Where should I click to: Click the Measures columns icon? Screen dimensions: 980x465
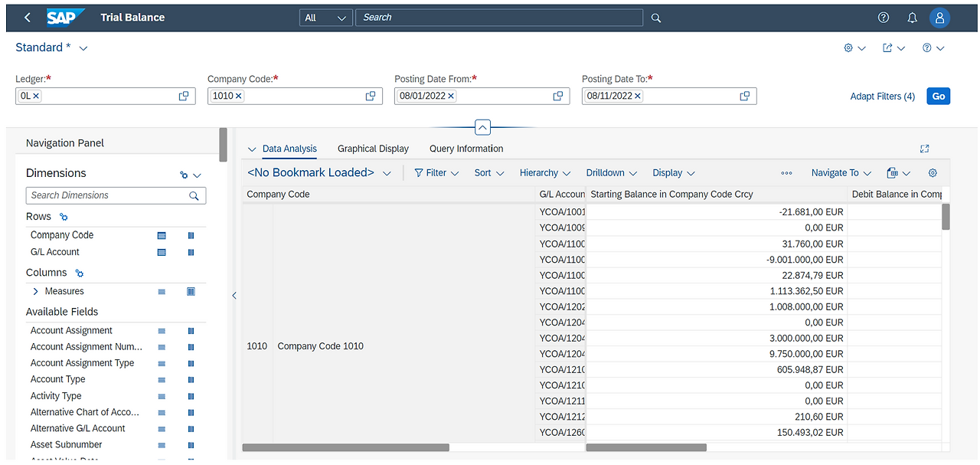click(x=191, y=291)
